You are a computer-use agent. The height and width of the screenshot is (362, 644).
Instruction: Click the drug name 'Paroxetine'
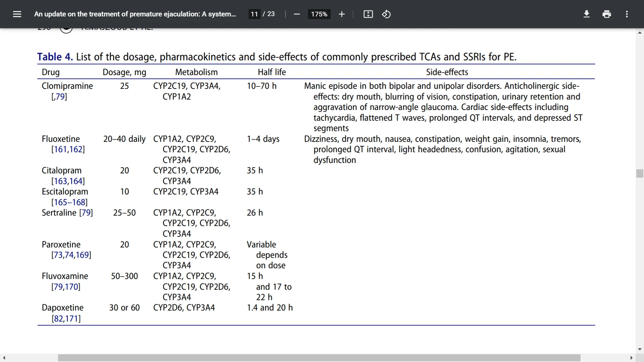(61, 244)
